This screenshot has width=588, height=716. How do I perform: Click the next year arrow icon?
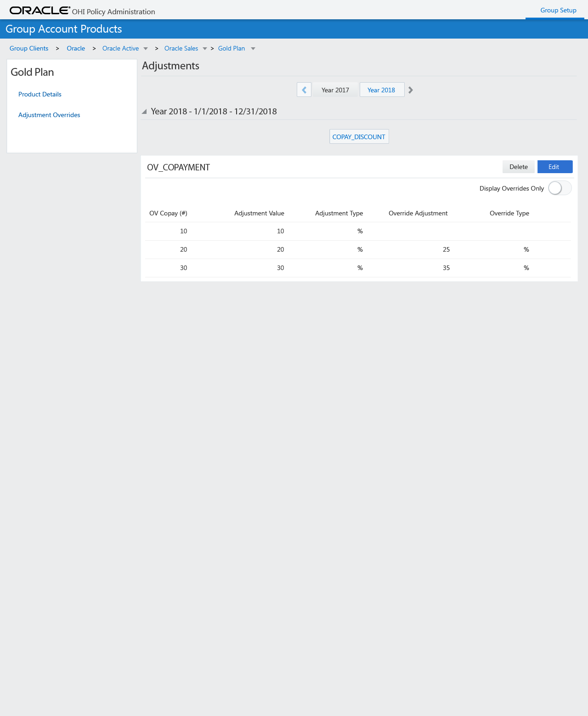(x=411, y=90)
